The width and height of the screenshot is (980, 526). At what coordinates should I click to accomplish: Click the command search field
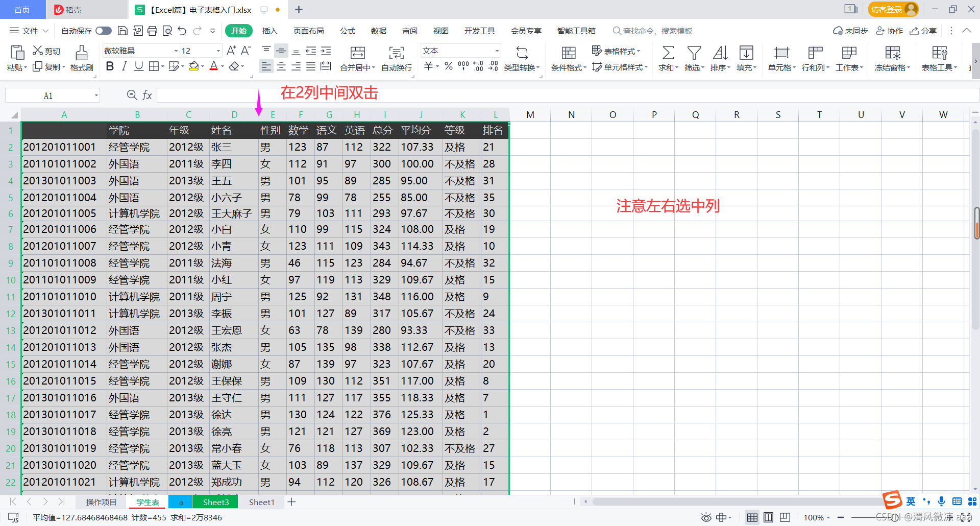tap(653, 31)
